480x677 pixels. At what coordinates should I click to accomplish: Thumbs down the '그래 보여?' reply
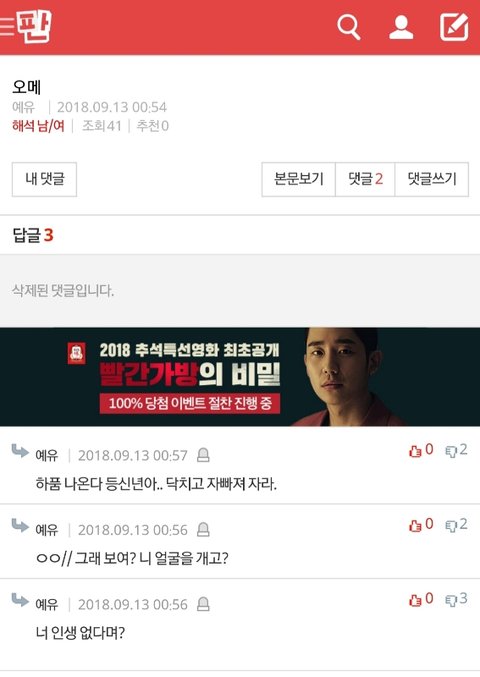(456, 524)
